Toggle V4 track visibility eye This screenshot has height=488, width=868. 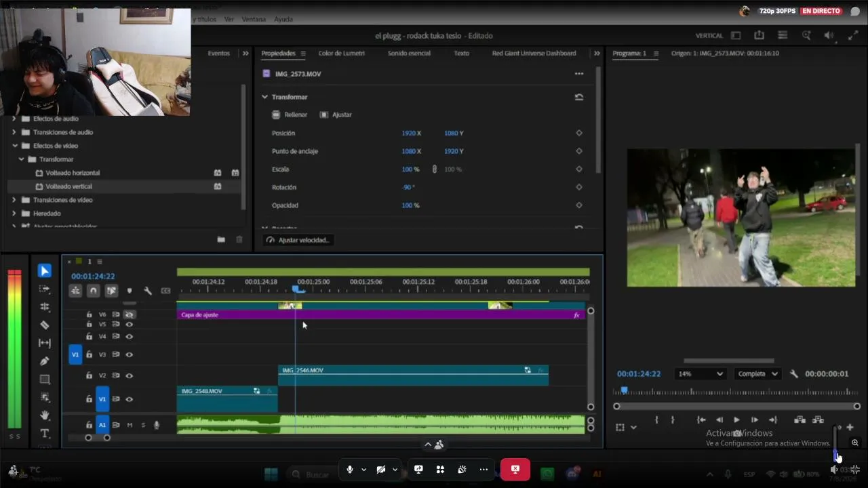pyautogui.click(x=129, y=336)
